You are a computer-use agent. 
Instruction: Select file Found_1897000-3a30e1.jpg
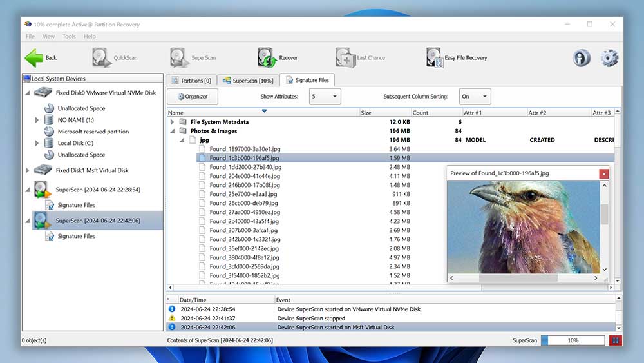pos(245,149)
